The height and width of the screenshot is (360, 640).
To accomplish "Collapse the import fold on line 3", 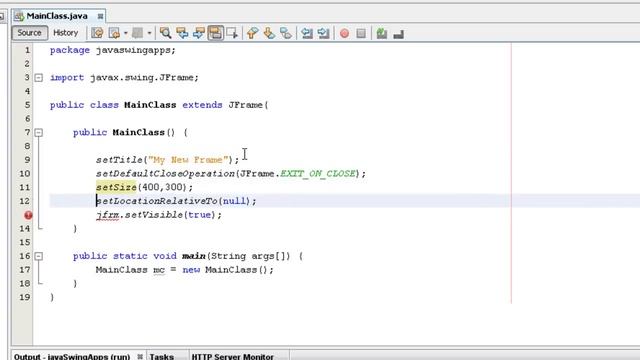I will [x=38, y=78].
